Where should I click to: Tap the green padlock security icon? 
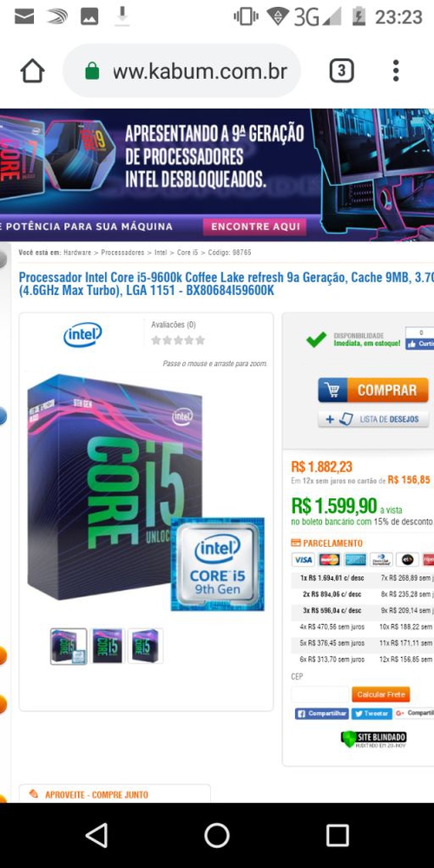pos(92,71)
